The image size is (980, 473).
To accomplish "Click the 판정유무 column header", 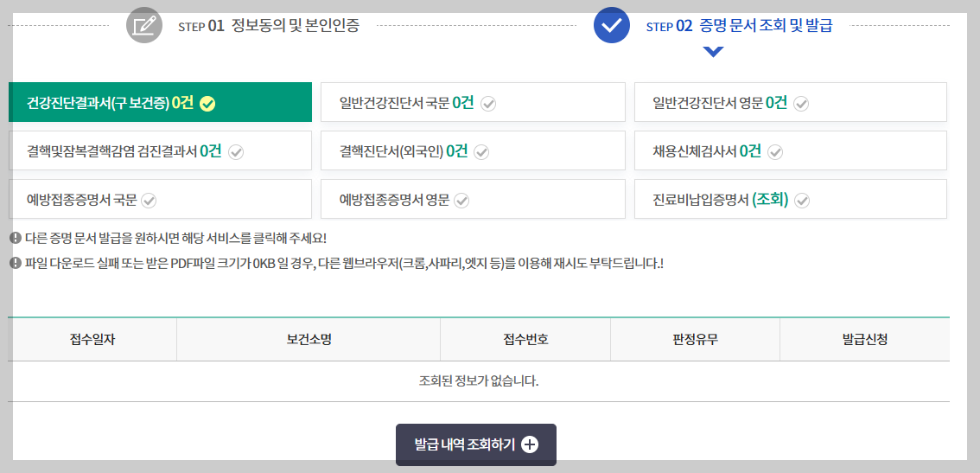I will (x=695, y=340).
